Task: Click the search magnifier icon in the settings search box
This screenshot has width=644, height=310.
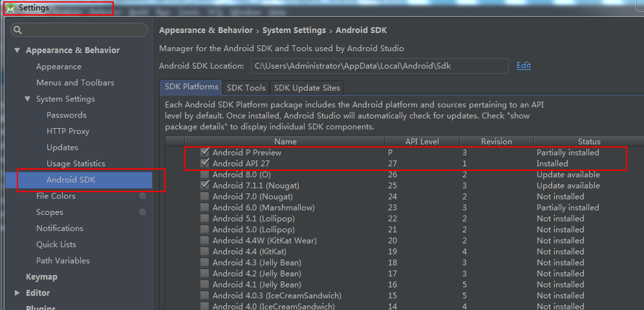Action: click(17, 30)
